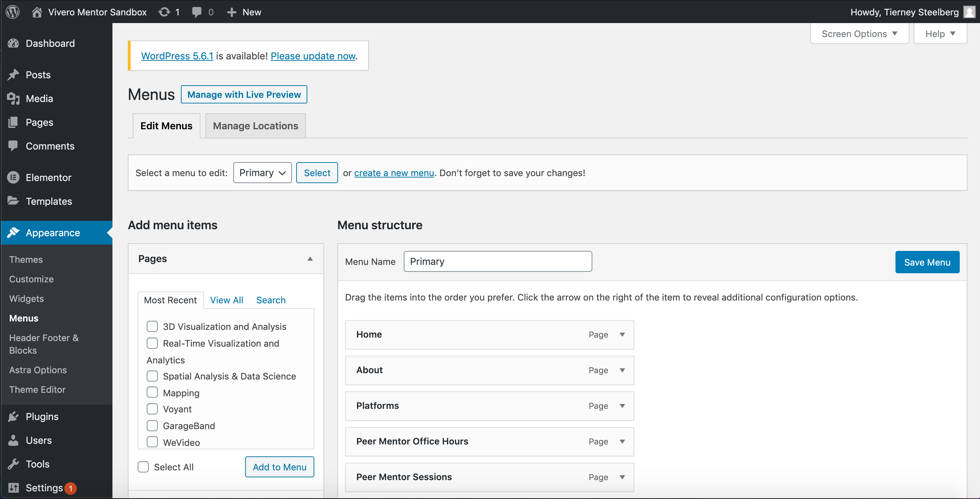This screenshot has height=499, width=980.
Task: Click the Plugins menu icon
Action: [13, 416]
